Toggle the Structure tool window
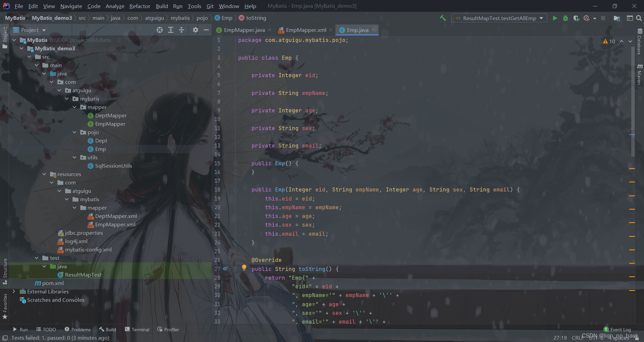The height and width of the screenshot is (342, 644). [x=5, y=270]
